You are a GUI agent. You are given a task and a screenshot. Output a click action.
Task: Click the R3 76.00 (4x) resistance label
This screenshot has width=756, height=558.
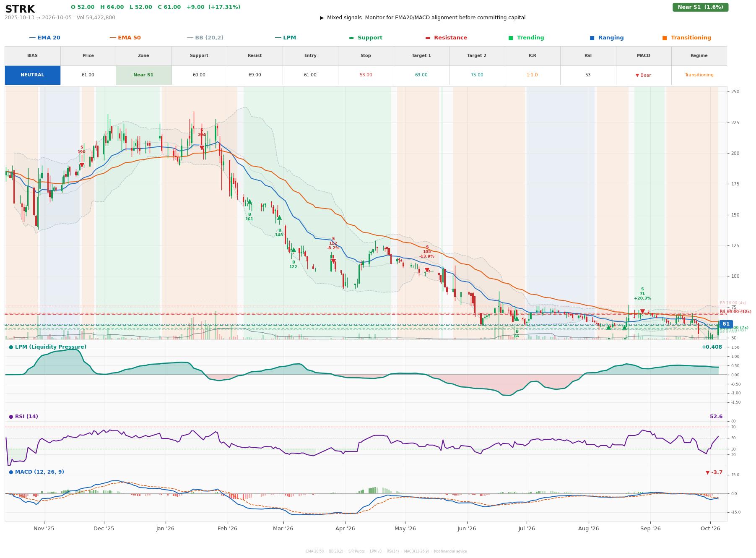coord(733,303)
